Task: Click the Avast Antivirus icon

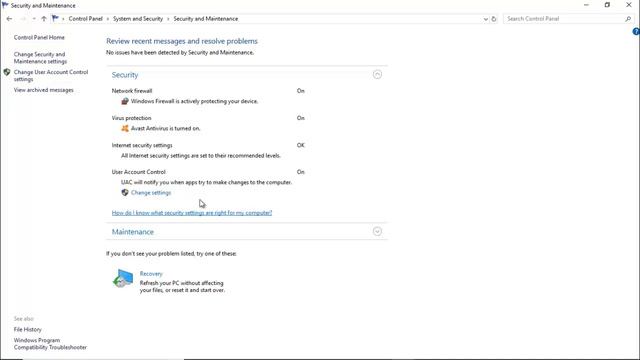Action: [125, 128]
